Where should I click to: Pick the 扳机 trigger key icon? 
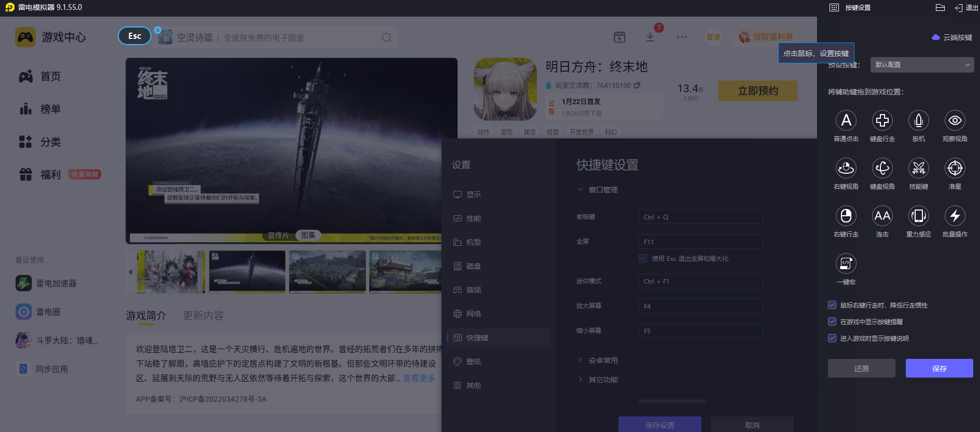pos(918,121)
